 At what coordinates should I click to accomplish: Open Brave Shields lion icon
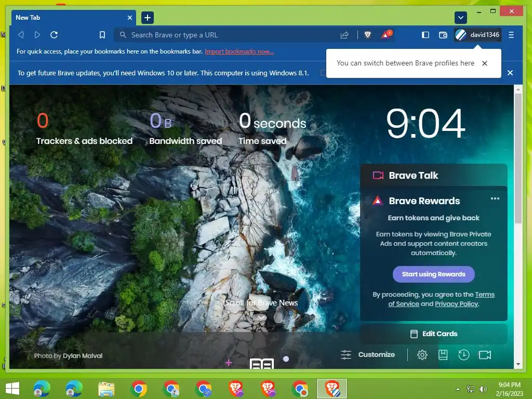click(367, 35)
